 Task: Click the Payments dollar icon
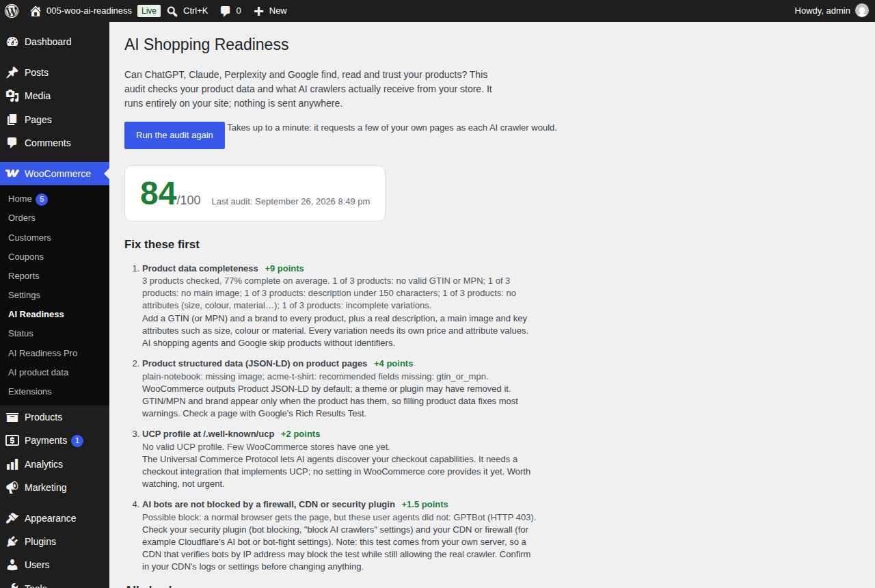tap(12, 440)
